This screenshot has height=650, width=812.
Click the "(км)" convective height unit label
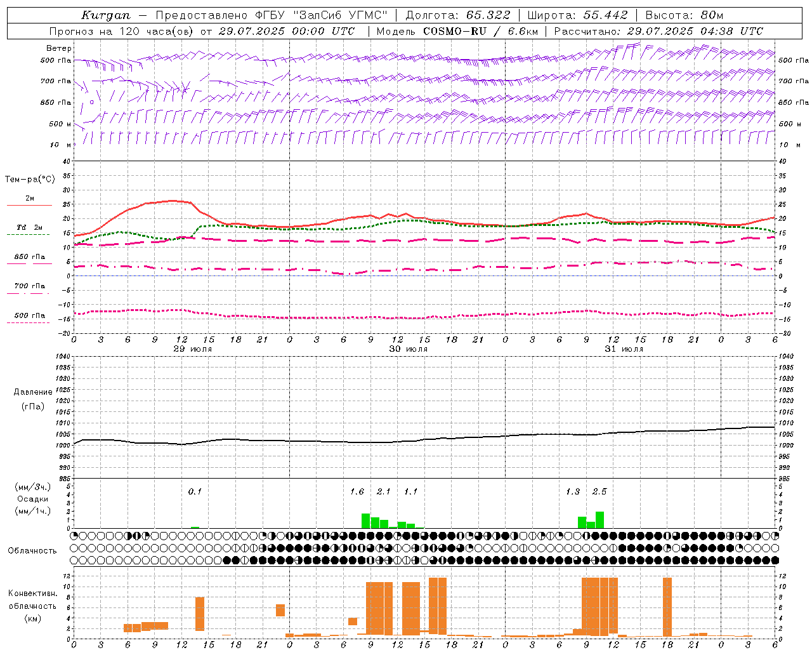click(x=33, y=618)
